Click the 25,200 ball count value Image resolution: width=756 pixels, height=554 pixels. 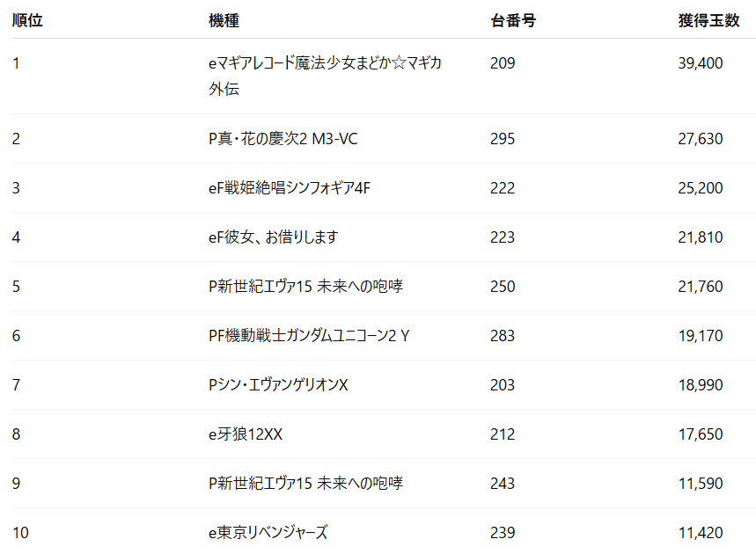pyautogui.click(x=701, y=188)
